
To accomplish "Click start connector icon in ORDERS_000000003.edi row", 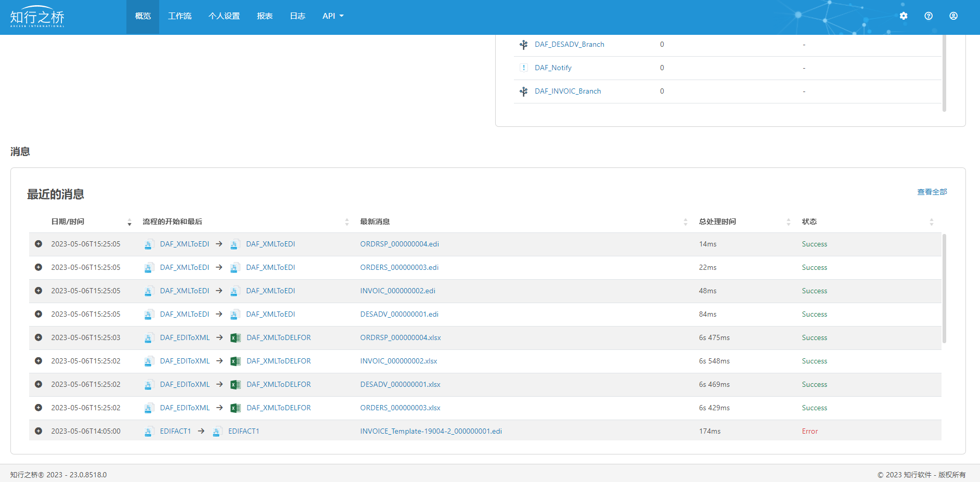I will point(149,268).
